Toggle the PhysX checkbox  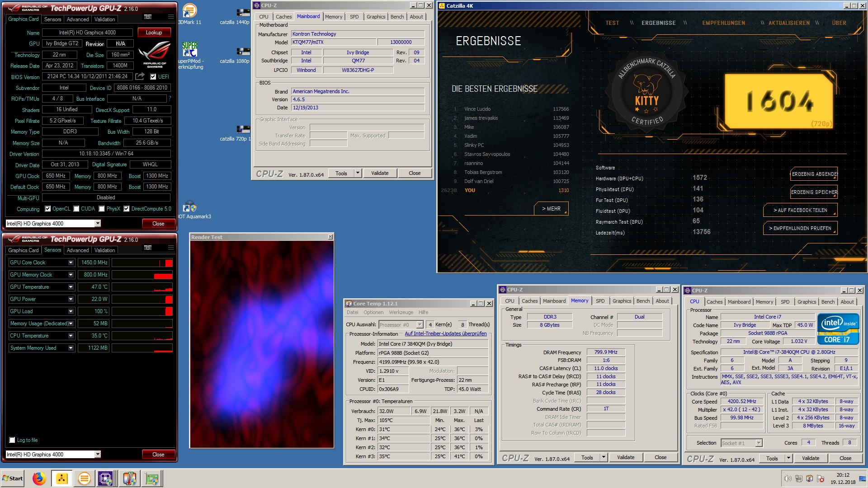click(102, 209)
